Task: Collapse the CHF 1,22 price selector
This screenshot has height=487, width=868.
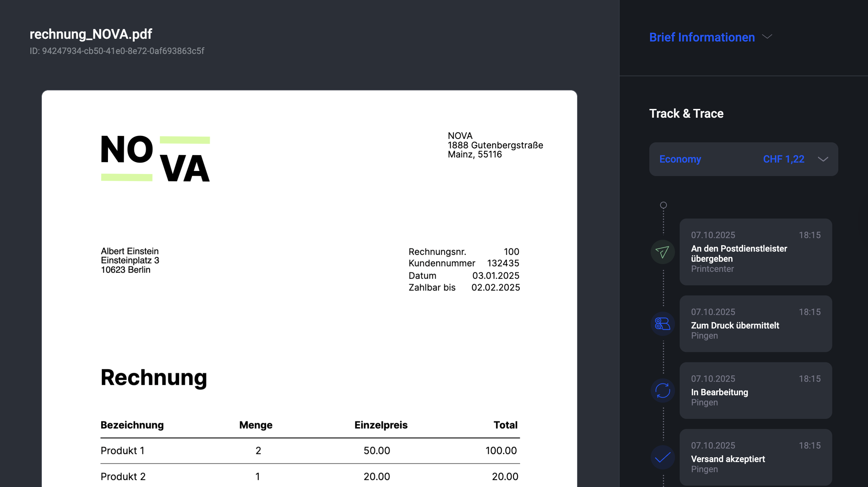Action: pos(823,159)
